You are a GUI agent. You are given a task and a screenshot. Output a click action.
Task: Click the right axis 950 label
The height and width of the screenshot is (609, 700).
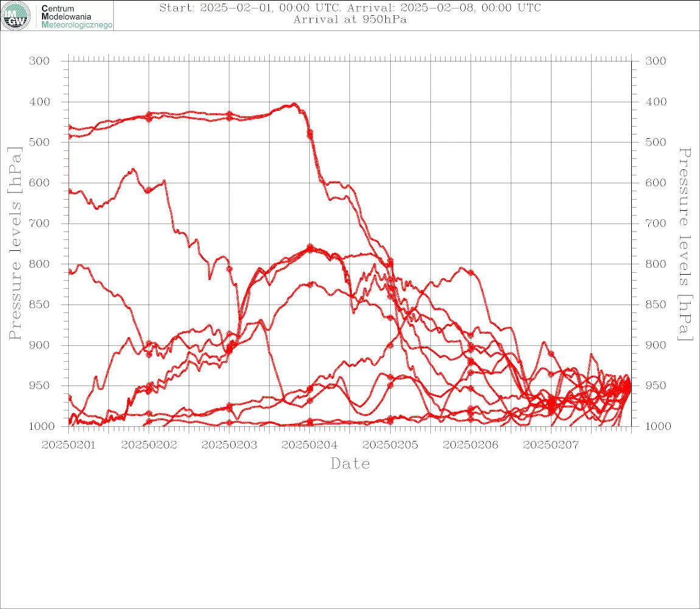coord(656,385)
